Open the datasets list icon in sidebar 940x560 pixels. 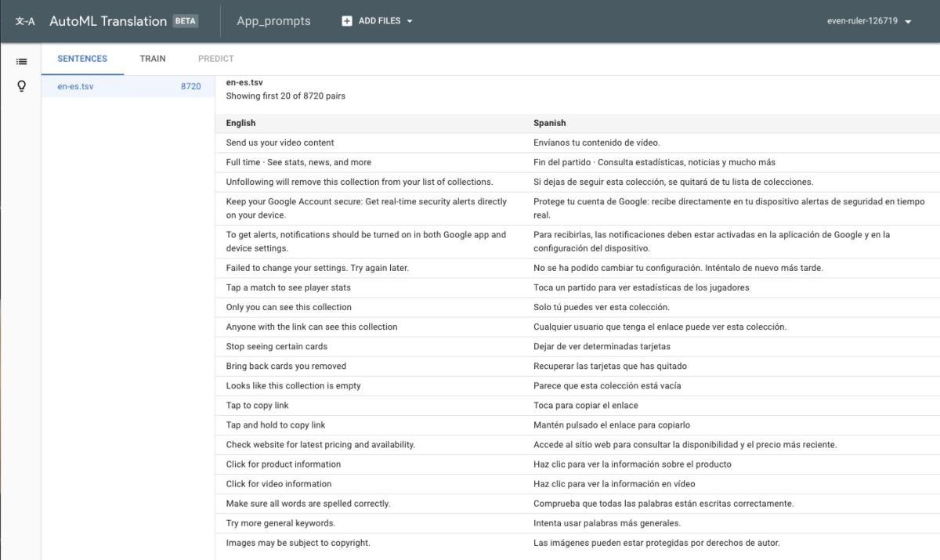click(22, 61)
